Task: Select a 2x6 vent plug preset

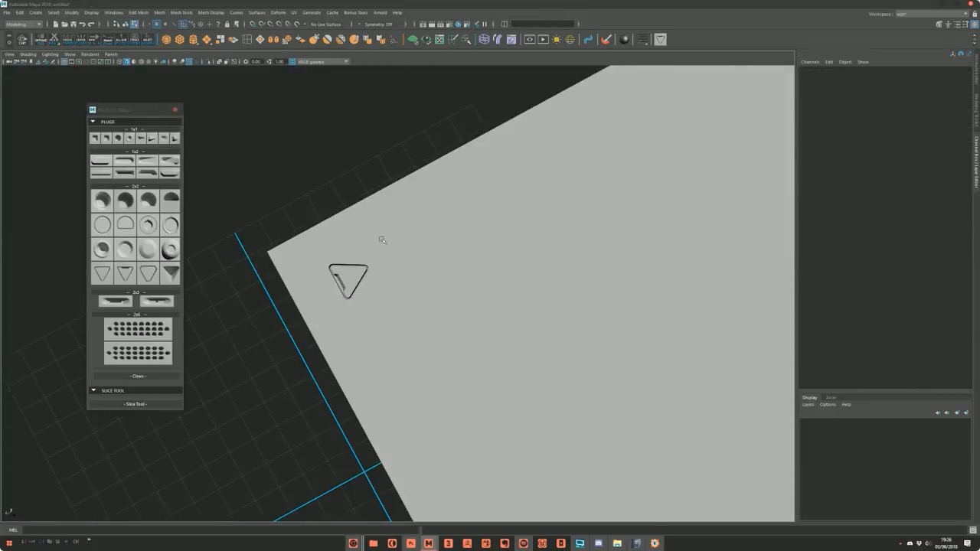Action: (138, 329)
